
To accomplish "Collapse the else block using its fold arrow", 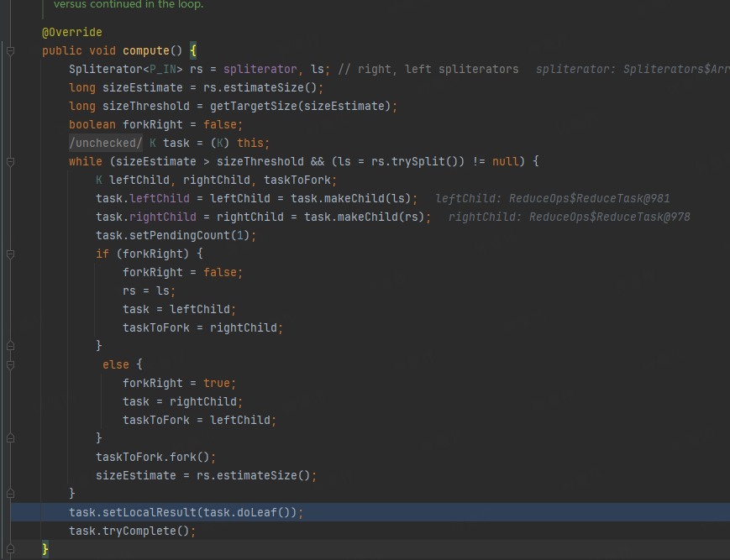I will click(8, 364).
